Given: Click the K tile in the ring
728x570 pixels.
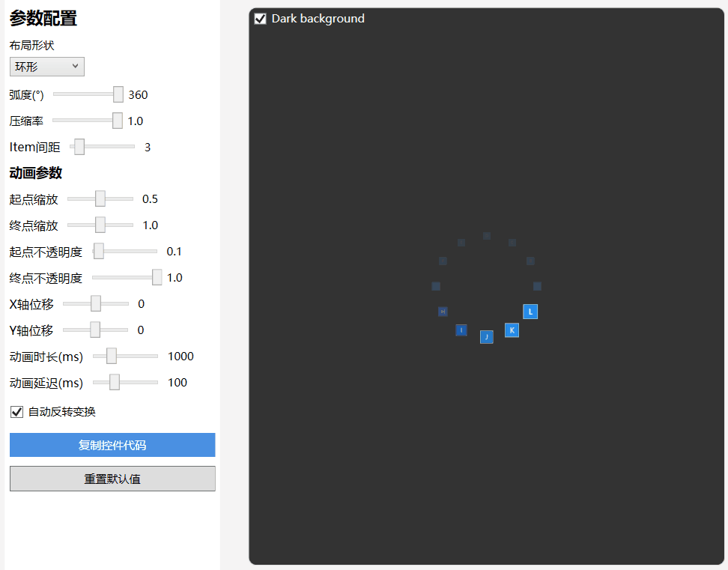Looking at the screenshot, I should click(x=512, y=330).
